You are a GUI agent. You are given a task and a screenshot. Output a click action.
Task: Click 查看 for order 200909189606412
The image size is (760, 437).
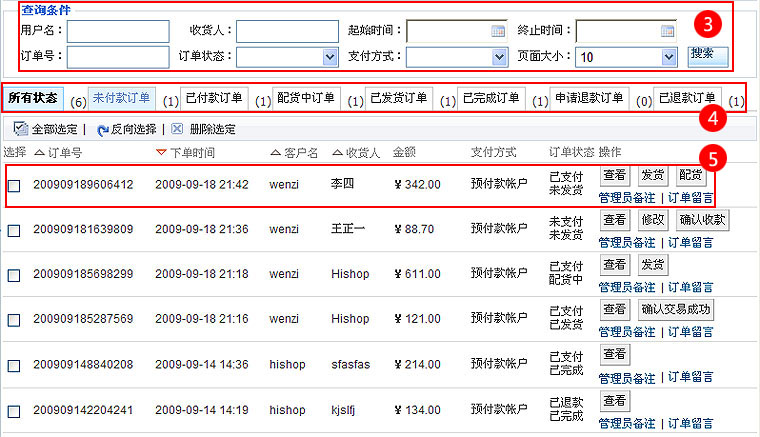pos(615,175)
